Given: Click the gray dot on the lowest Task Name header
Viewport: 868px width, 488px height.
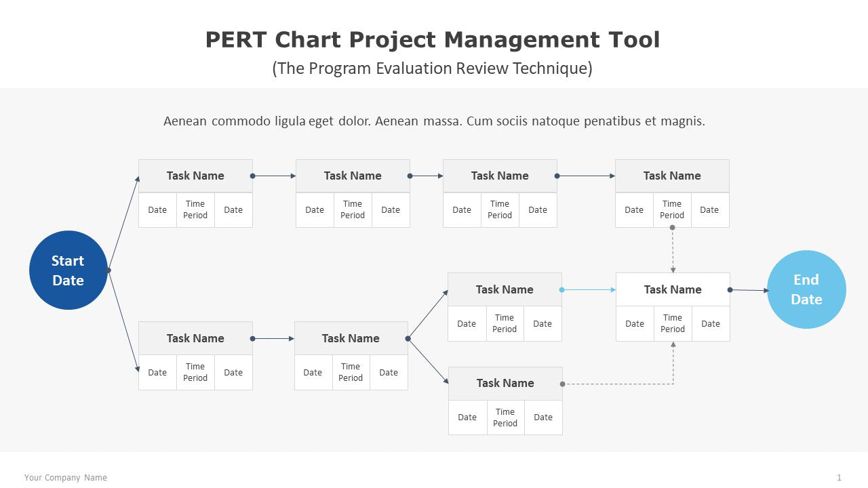Looking at the screenshot, I should (x=562, y=384).
